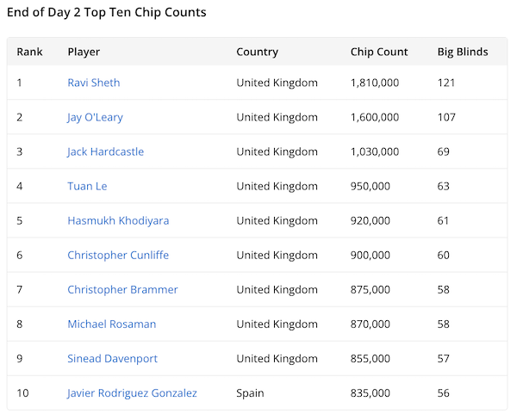The height and width of the screenshot is (420, 517).
Task: Open Javier Rodriguez Gonzalez player link
Action: click(132, 392)
